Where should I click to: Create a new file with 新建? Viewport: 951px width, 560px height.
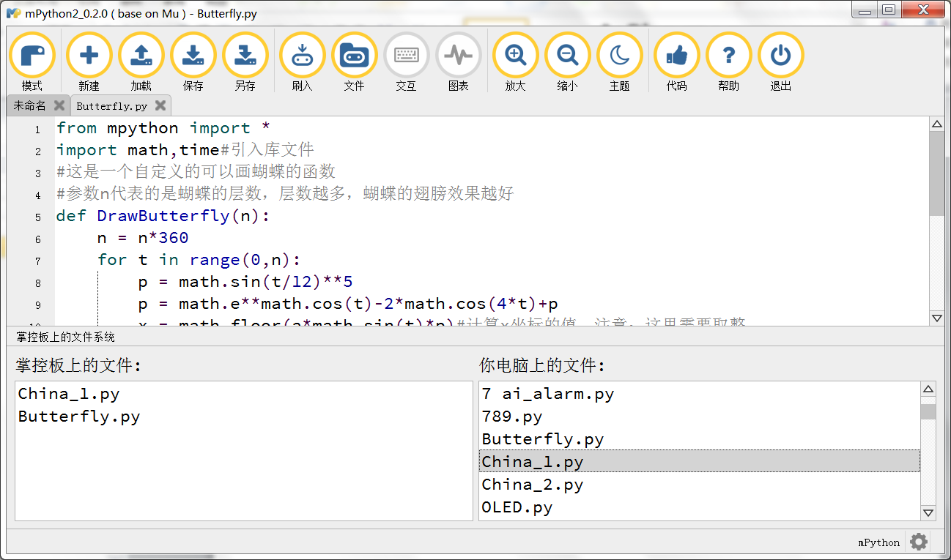click(x=89, y=56)
